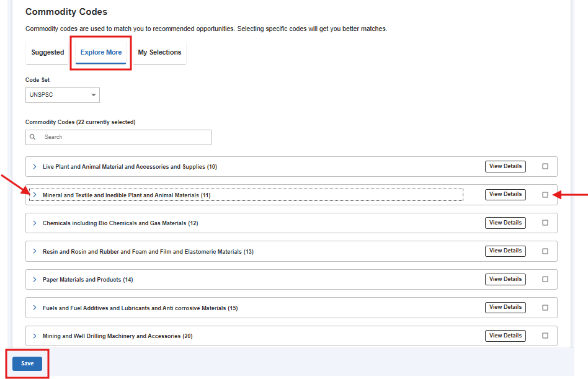Go to the My Selections tab
Screen dimensions: 588x379
pos(159,53)
